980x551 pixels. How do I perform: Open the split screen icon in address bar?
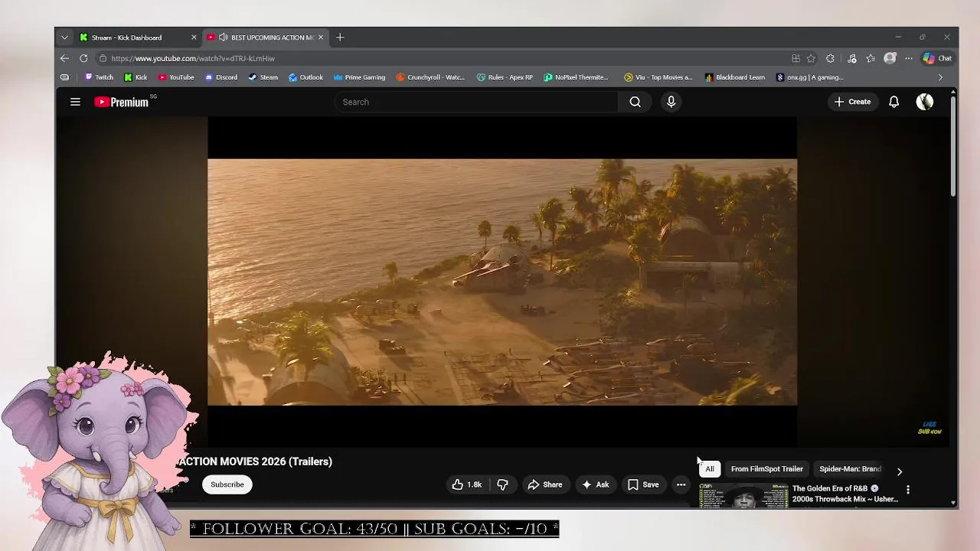pos(796,58)
